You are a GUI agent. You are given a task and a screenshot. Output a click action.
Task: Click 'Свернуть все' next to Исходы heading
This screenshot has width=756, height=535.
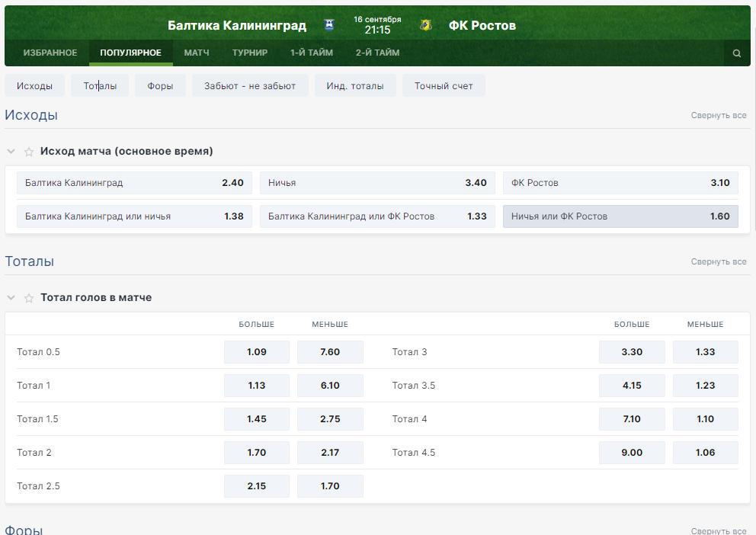click(x=719, y=115)
